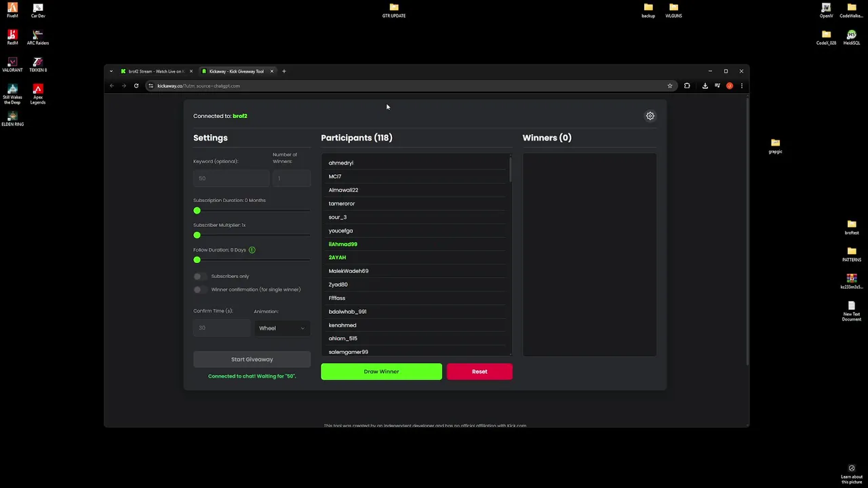This screenshot has height=488, width=868.
Task: Select the PATTERNS desktop folder
Action: point(852,254)
